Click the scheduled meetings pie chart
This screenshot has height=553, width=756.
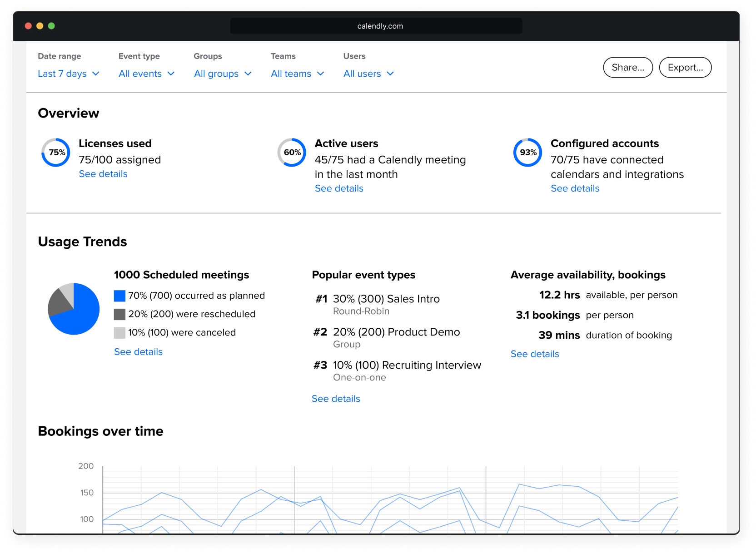point(74,309)
